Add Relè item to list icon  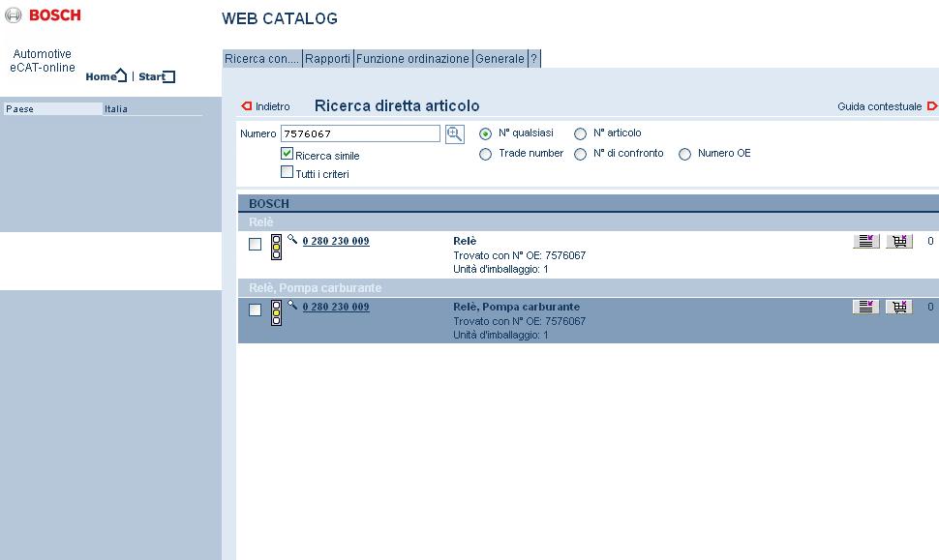[866, 241]
